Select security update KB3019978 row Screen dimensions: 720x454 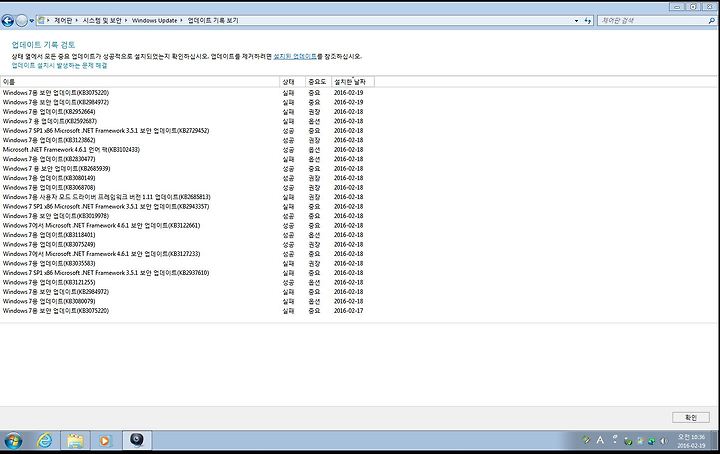click(x=187, y=216)
